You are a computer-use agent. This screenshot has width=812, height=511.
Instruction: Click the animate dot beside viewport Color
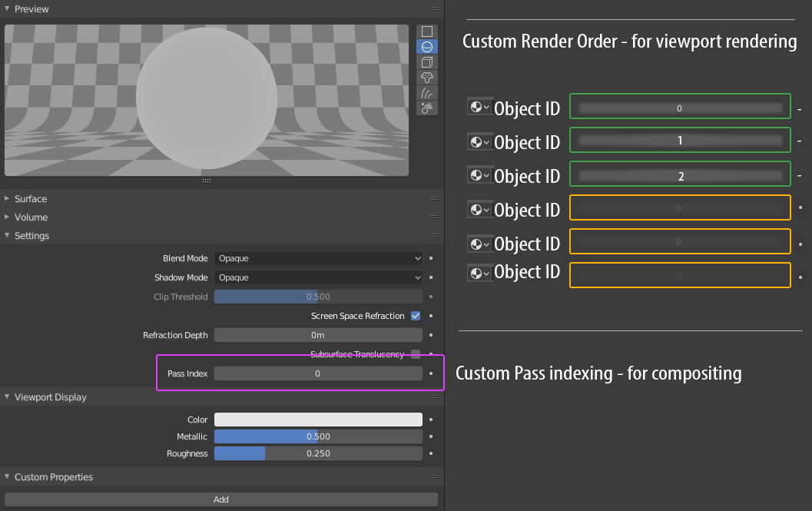click(x=431, y=420)
